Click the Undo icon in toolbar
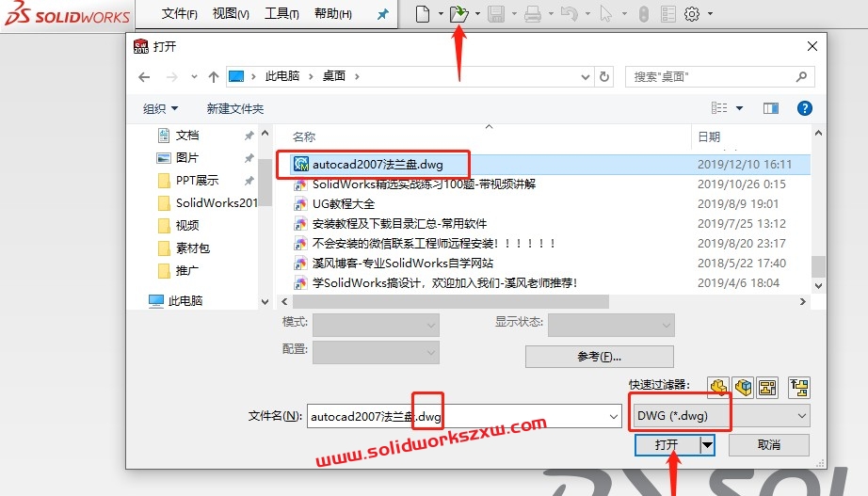Image resolution: width=868 pixels, height=496 pixels. 569,14
